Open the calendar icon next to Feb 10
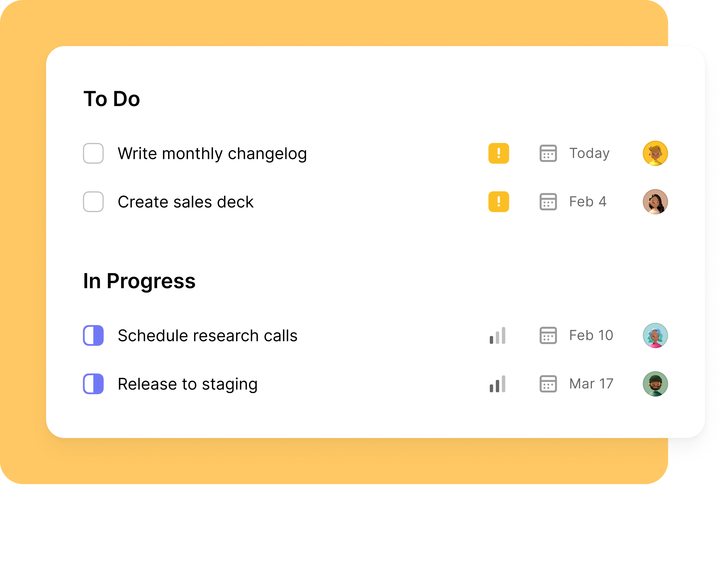The image size is (728, 567). 547,335
